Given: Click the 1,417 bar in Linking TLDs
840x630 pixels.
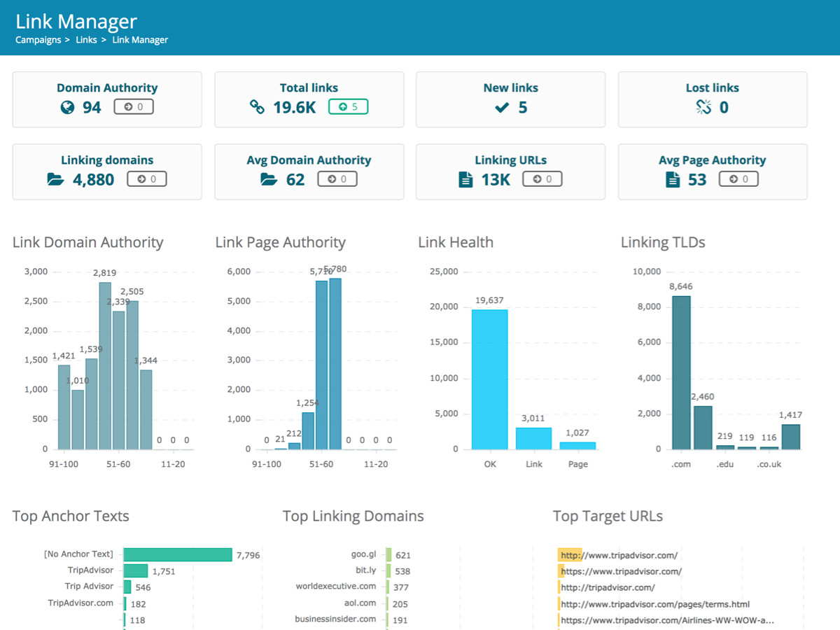Looking at the screenshot, I should coord(791,436).
